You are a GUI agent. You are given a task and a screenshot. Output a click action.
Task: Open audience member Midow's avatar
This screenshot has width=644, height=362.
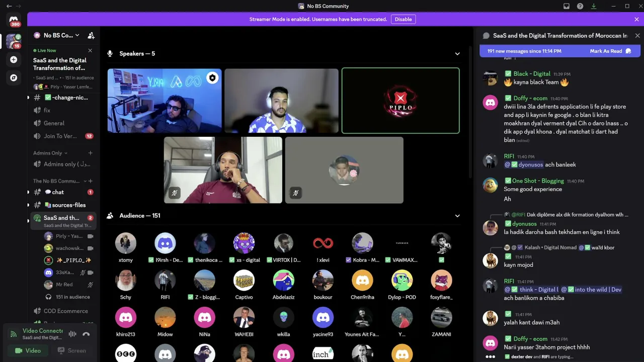tap(165, 318)
